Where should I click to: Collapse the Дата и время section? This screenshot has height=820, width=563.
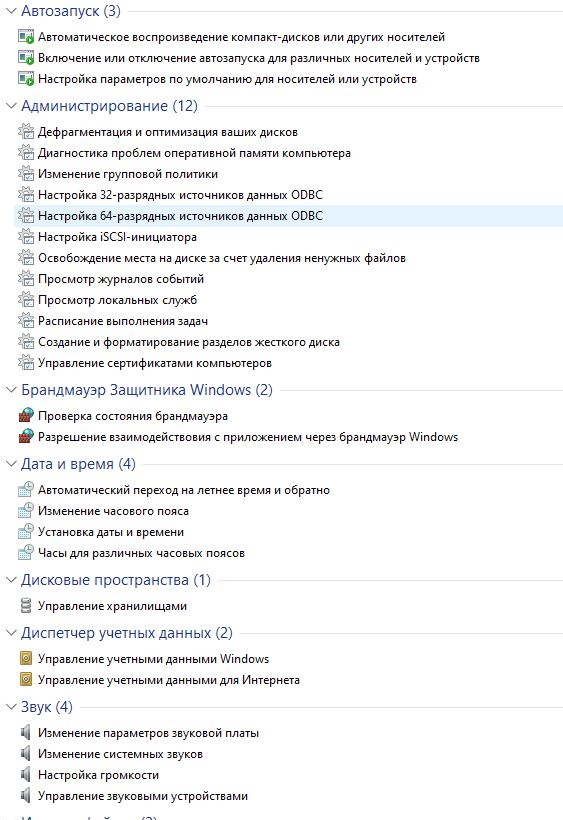point(11,464)
